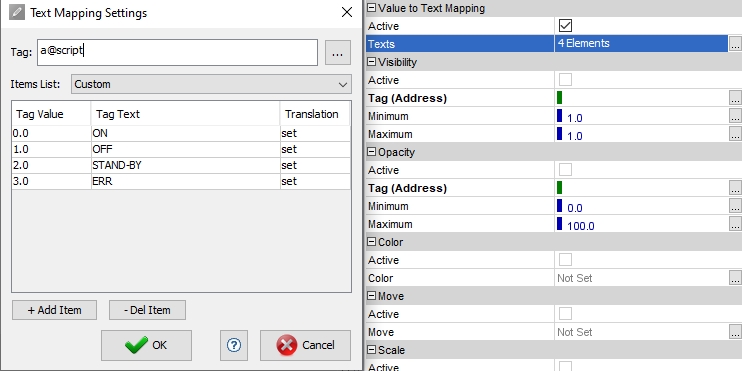Click ellipsis next to Color Not Set
Screen dimensions: 742x371
tap(735, 278)
